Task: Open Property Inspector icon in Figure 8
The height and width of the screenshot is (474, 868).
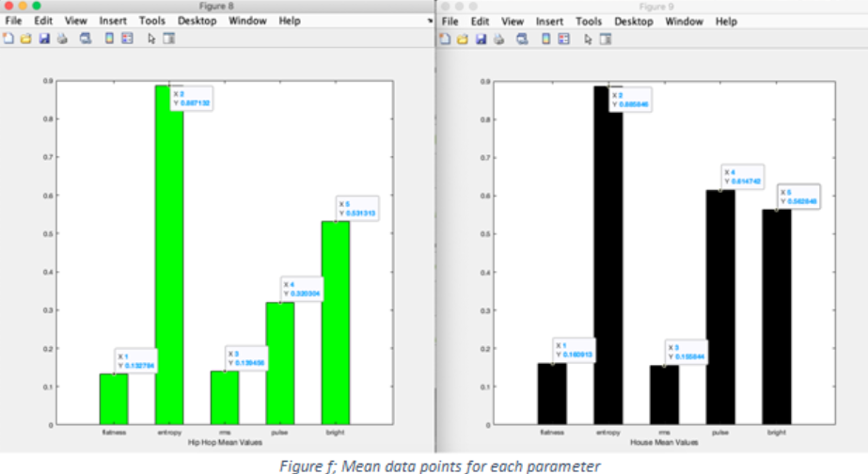Action: 169,39
